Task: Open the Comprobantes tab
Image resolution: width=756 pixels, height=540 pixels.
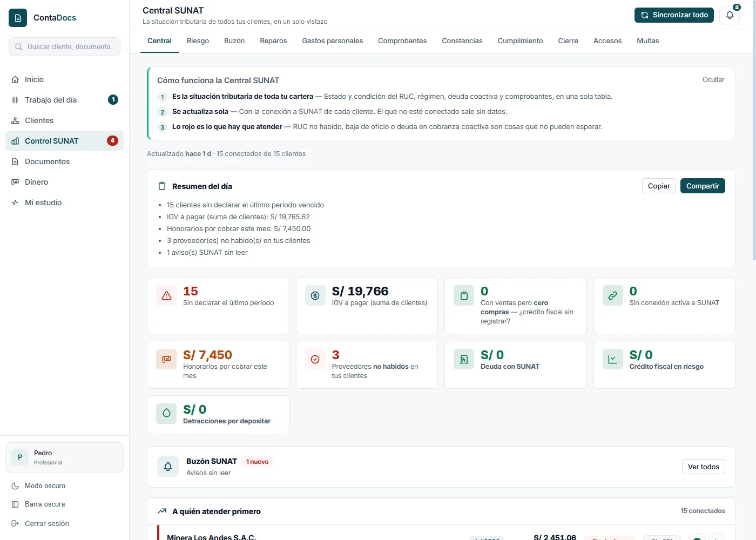Action: (x=402, y=41)
